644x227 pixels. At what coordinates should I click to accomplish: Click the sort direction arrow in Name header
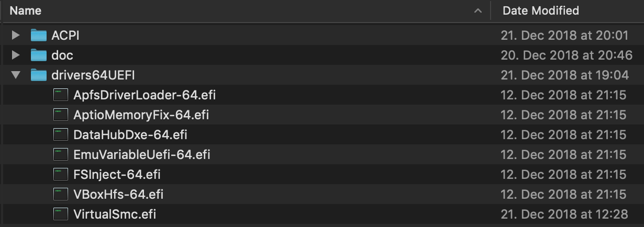(477, 10)
